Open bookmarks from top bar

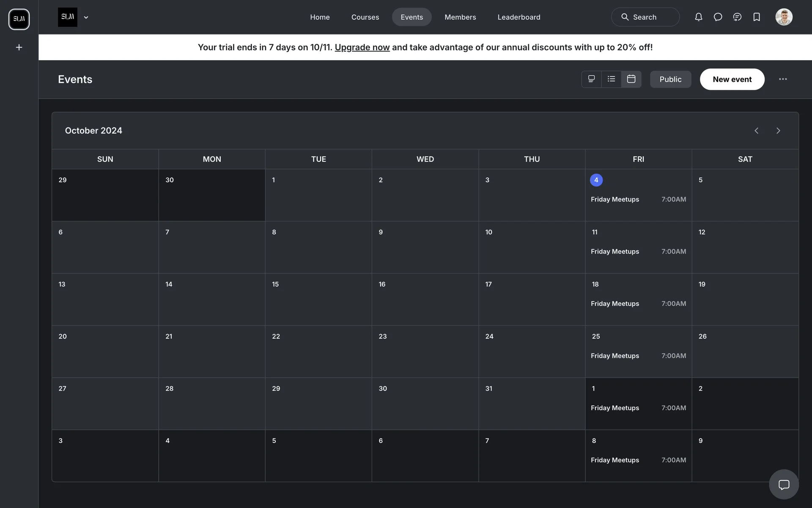(x=757, y=17)
